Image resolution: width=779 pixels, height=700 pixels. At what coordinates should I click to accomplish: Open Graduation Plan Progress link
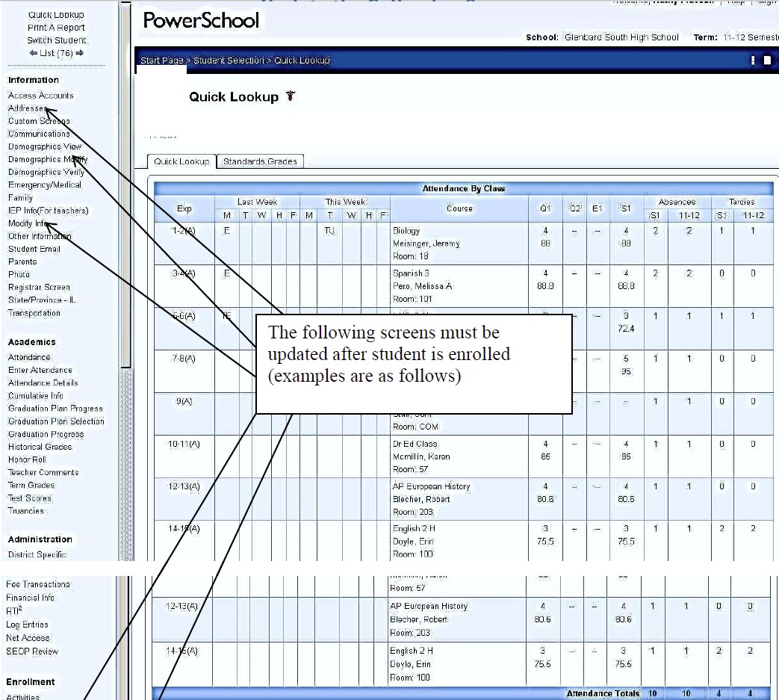(55, 409)
